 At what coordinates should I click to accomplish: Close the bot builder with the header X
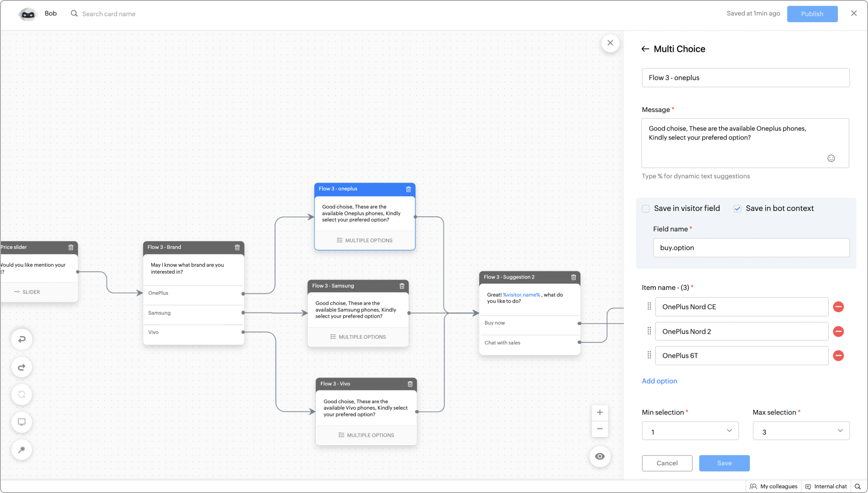(854, 14)
